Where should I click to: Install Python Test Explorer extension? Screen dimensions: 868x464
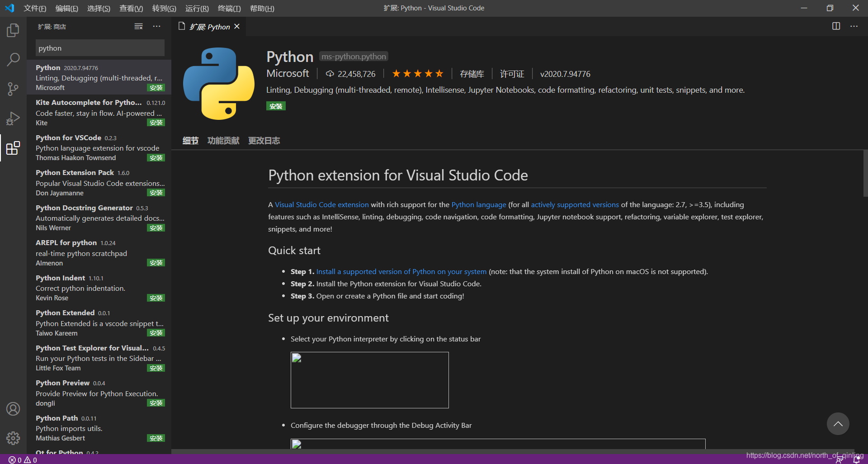pyautogui.click(x=156, y=368)
